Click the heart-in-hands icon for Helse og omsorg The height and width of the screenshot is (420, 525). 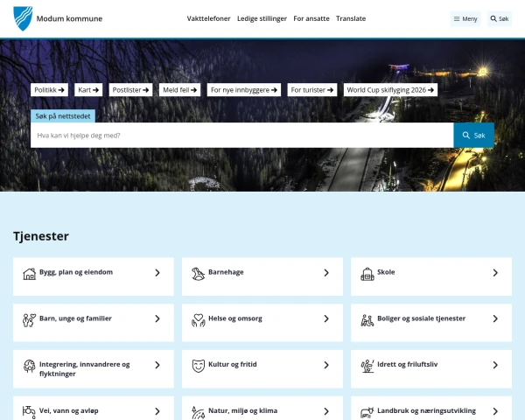click(199, 320)
